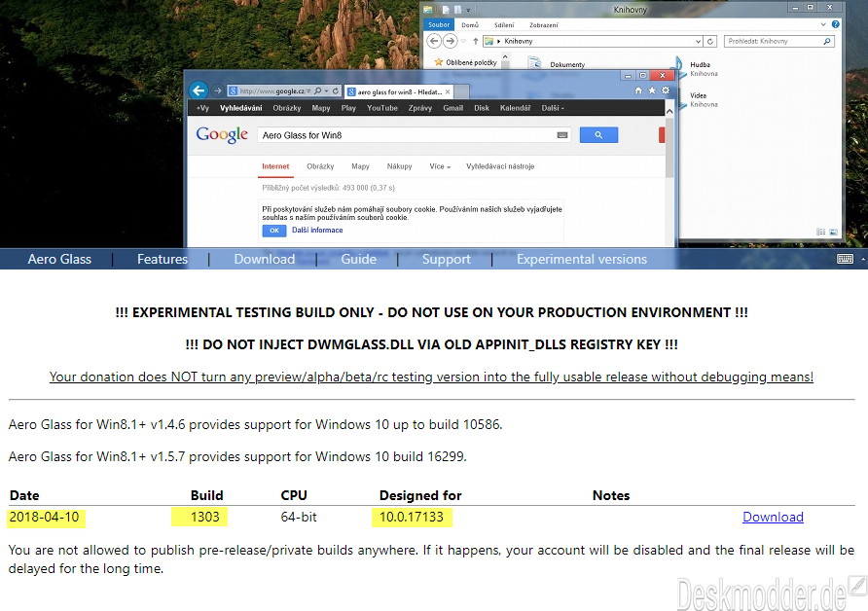Open recent locations dropdown in Knihovny window
Viewport: 868px width, 611px height.
463,41
